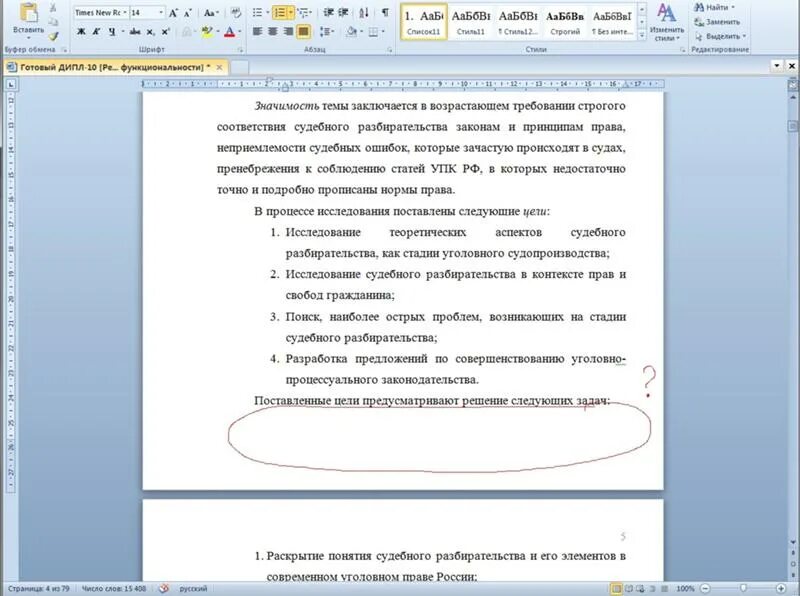
Task: Click Найти in Редактирование group
Action: click(x=714, y=7)
